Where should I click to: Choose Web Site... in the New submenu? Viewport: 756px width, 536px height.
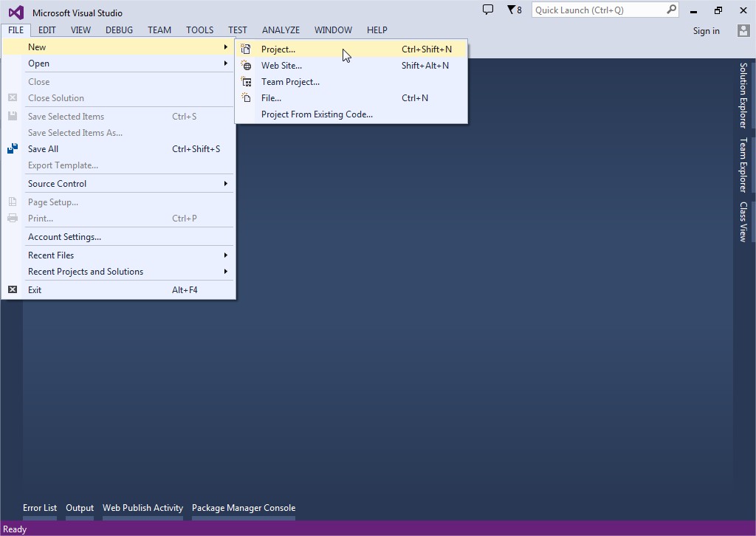click(351, 66)
